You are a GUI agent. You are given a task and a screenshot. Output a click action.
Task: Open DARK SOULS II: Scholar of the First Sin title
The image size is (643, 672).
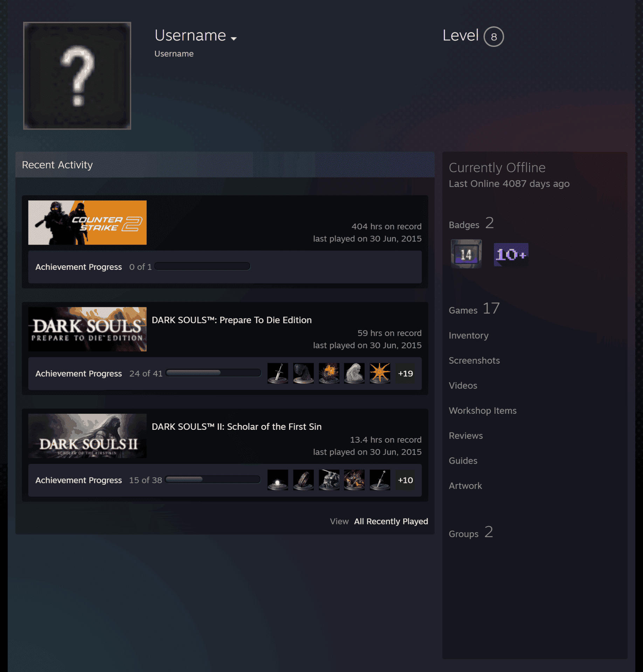pos(236,427)
